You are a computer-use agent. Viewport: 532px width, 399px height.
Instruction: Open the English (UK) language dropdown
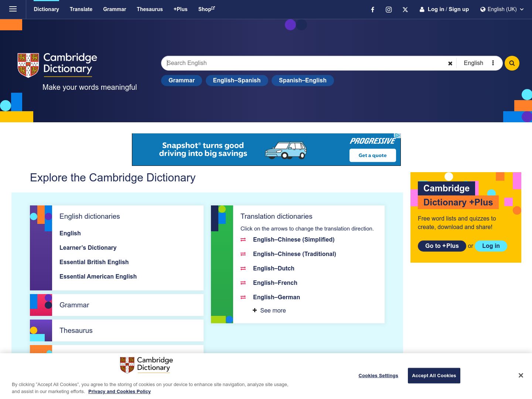coord(502,9)
